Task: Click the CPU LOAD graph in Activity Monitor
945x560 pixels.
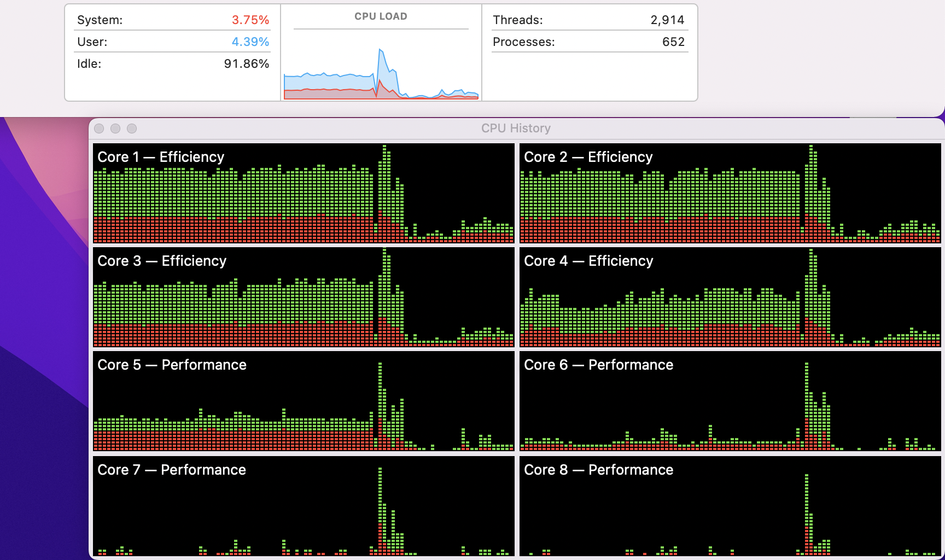Action: point(381,73)
